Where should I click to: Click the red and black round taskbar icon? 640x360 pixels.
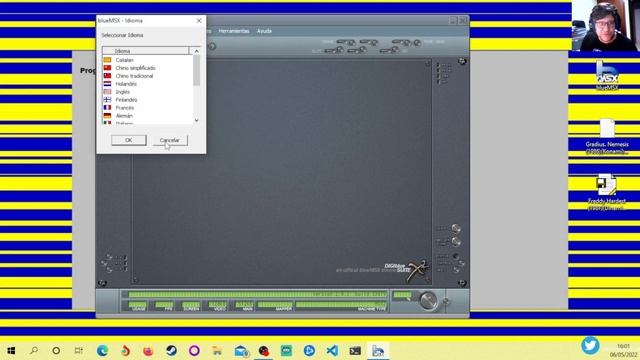(264, 351)
